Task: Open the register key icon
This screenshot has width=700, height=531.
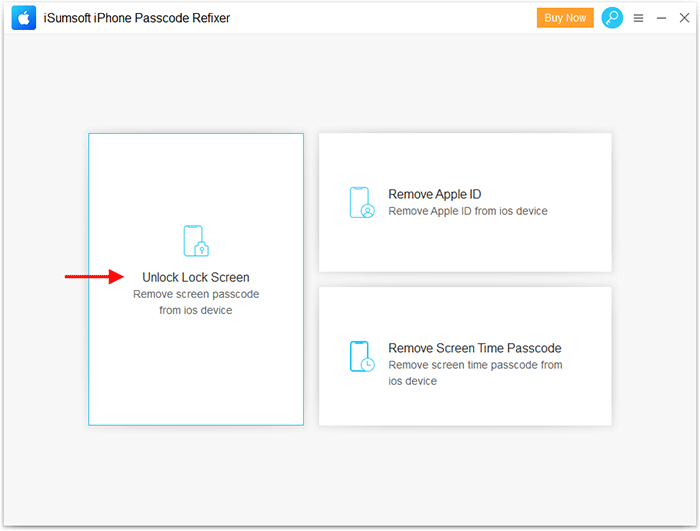Action: [x=612, y=18]
